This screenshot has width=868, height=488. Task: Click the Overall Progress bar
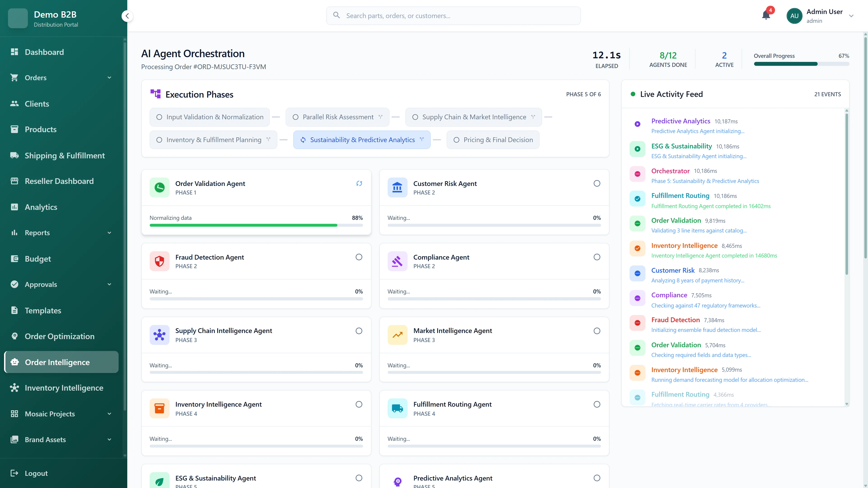pos(801,64)
